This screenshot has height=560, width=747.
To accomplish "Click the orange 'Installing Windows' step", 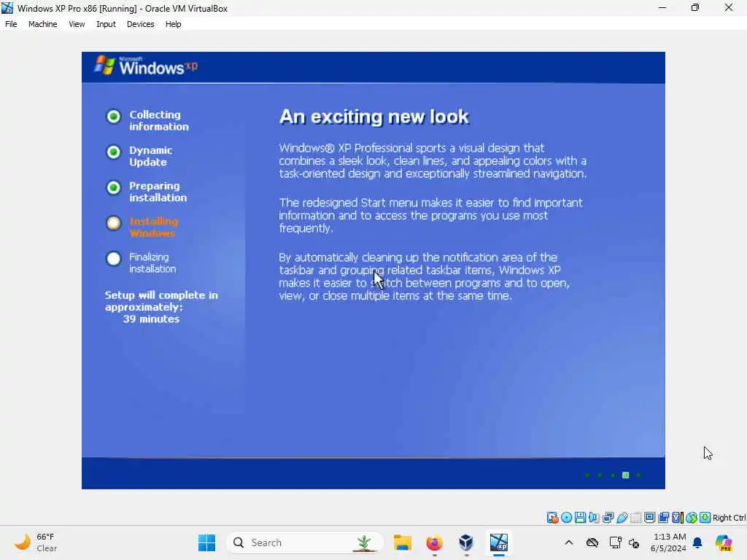I will [153, 227].
